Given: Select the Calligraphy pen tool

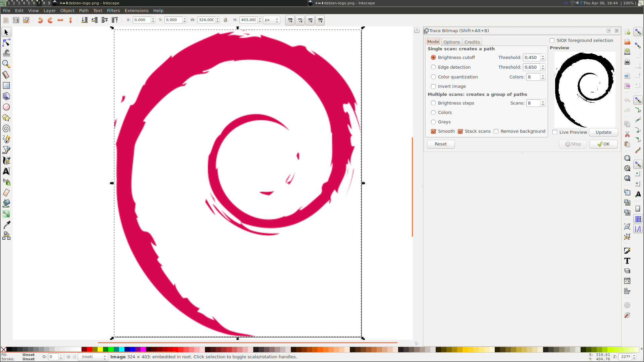Looking at the screenshot, I should [6, 161].
